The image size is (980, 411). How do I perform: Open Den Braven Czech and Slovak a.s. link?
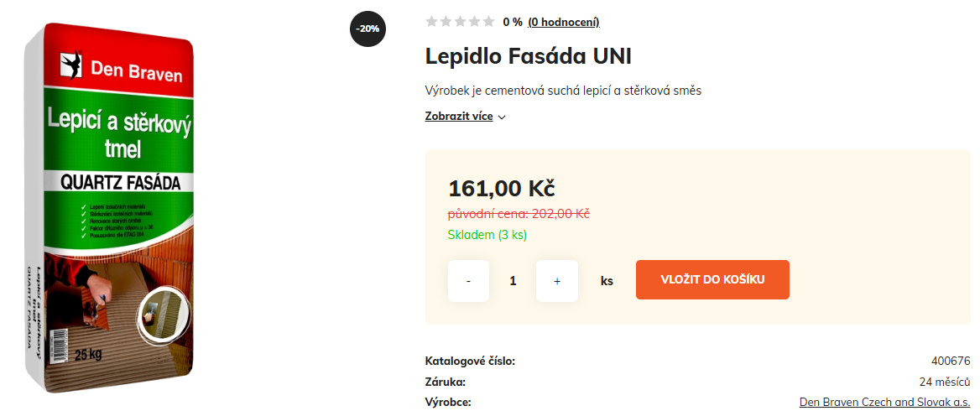click(884, 403)
